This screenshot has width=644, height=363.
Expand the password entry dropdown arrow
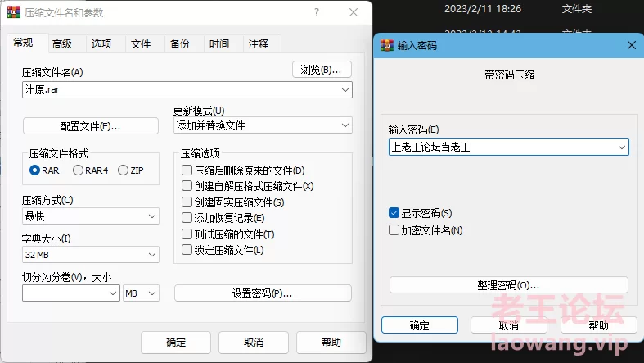(622, 147)
